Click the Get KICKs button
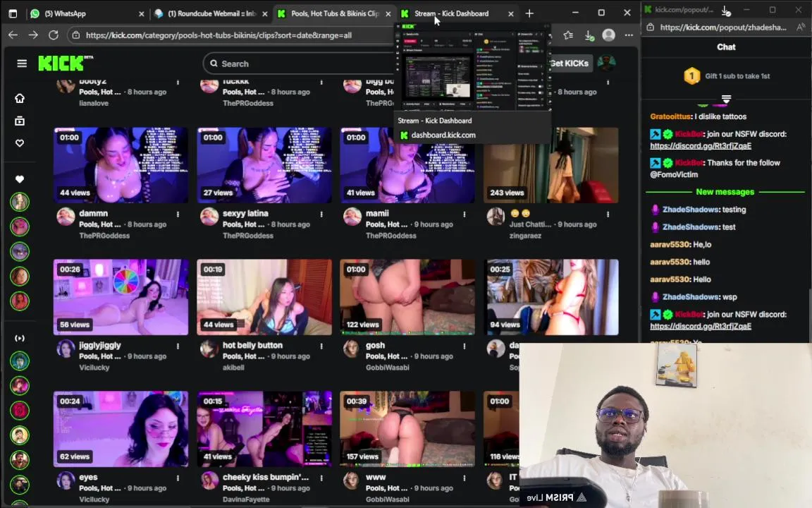 [569, 64]
